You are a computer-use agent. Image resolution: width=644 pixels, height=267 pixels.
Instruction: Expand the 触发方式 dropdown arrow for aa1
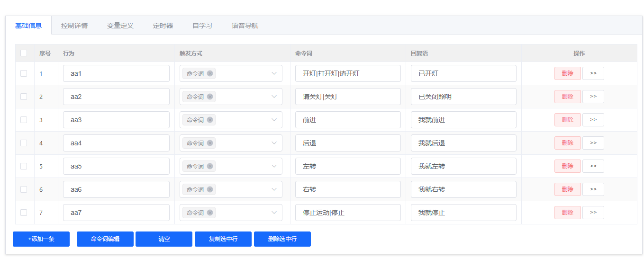click(274, 73)
